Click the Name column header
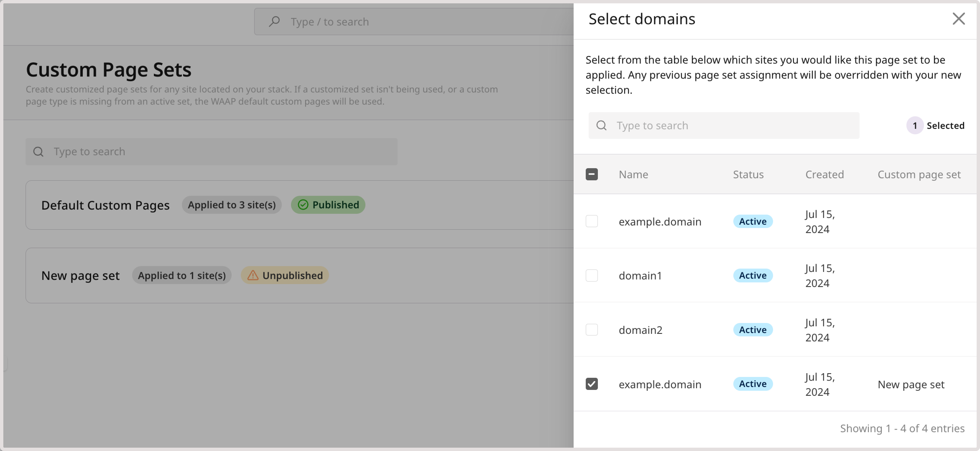 pos(633,174)
